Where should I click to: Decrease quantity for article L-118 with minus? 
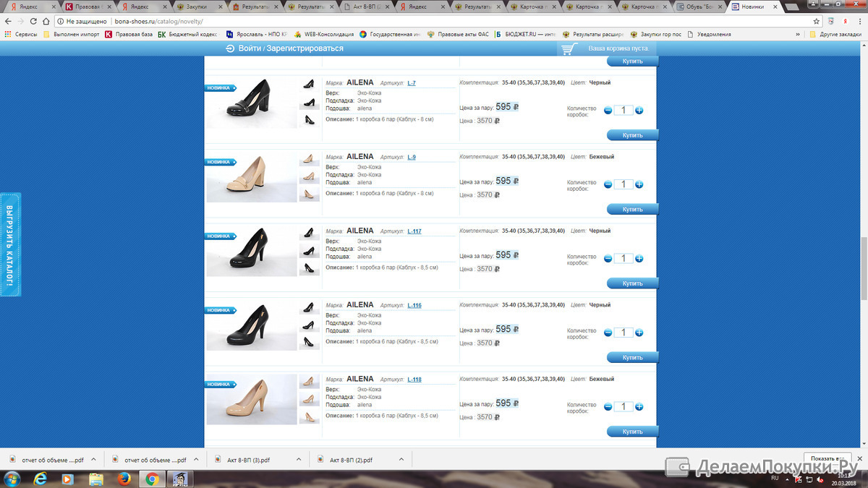click(608, 407)
